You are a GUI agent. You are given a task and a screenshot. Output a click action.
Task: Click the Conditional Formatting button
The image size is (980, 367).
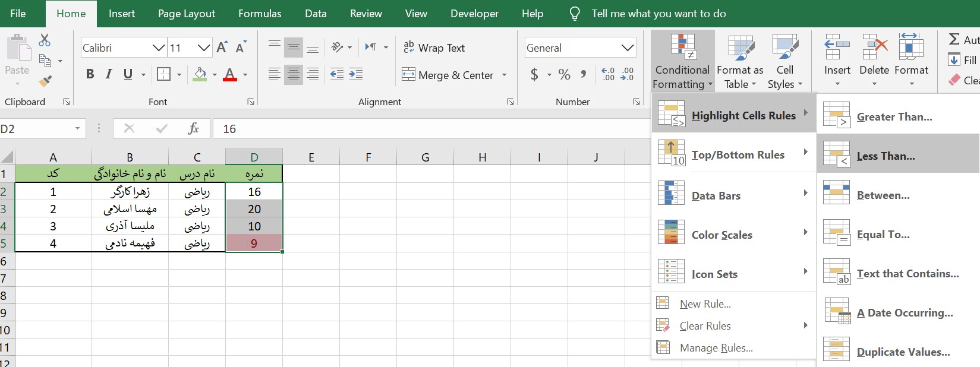pyautogui.click(x=682, y=62)
